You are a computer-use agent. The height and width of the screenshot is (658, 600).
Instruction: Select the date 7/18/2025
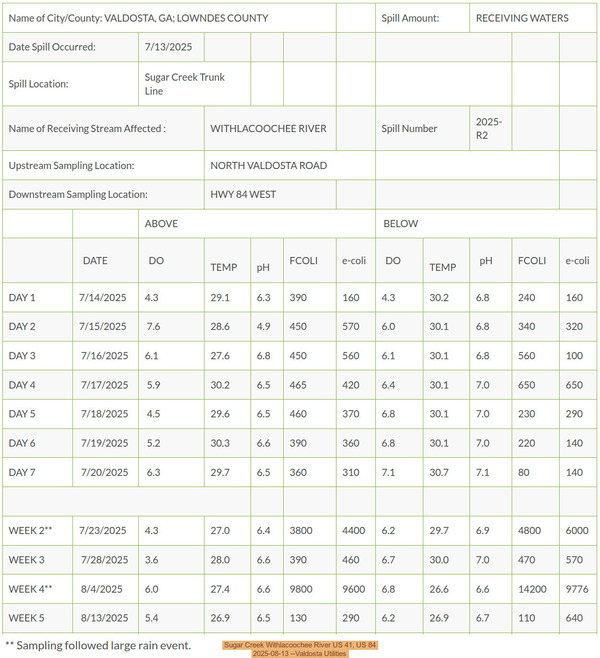click(104, 414)
